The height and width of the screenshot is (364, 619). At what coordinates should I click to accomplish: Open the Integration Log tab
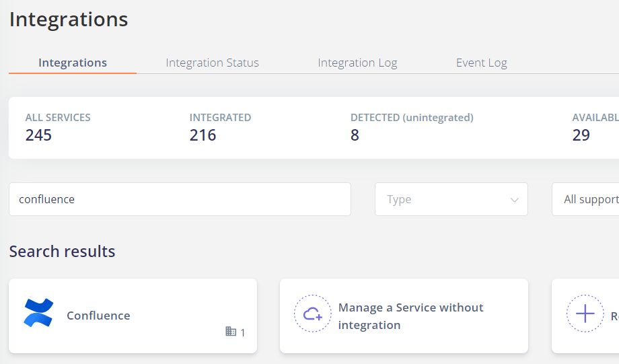click(x=357, y=63)
